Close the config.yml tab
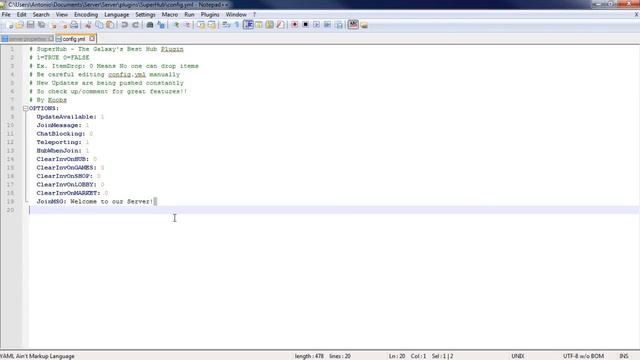This screenshot has height=360, width=640. pos(92,38)
